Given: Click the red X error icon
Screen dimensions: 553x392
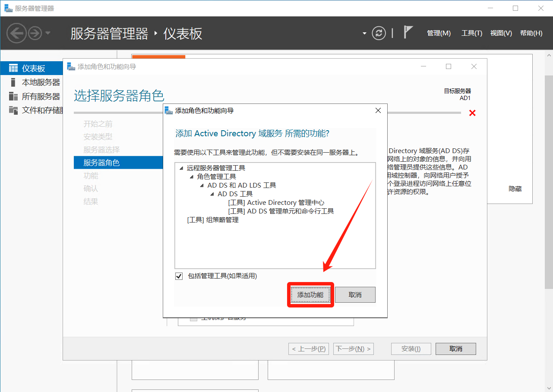Looking at the screenshot, I should pyautogui.click(x=472, y=113).
